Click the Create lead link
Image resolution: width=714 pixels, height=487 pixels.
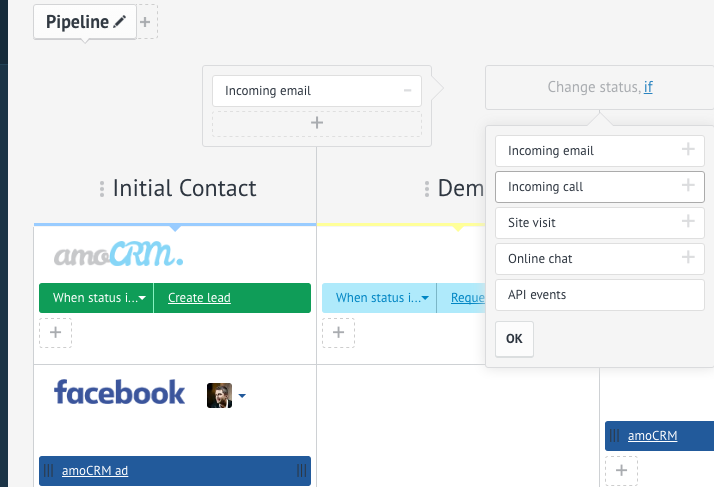tap(199, 298)
